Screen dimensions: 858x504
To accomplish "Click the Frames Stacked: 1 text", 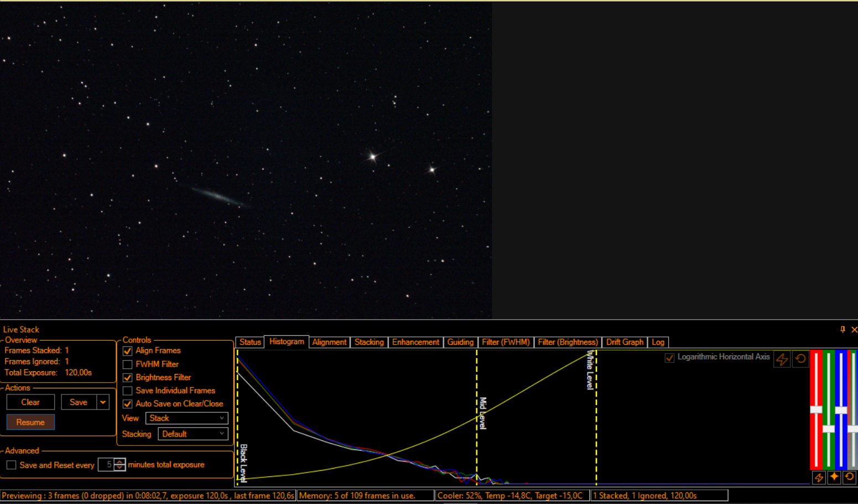I will click(37, 350).
